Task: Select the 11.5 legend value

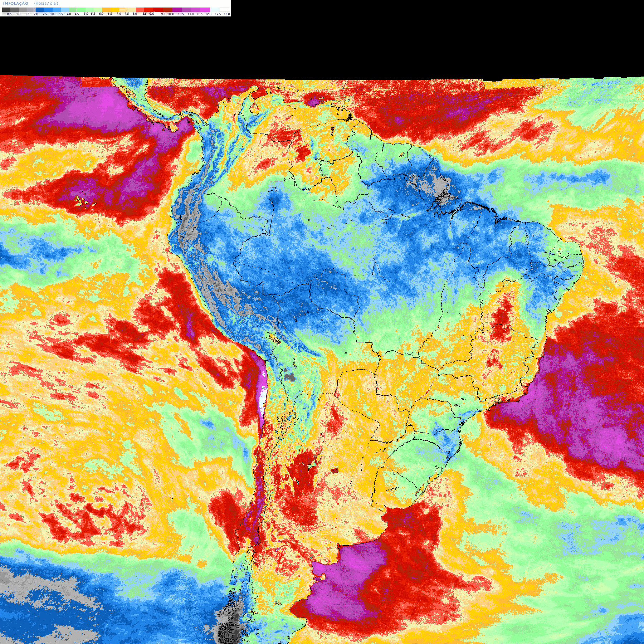Action: tap(199, 14)
